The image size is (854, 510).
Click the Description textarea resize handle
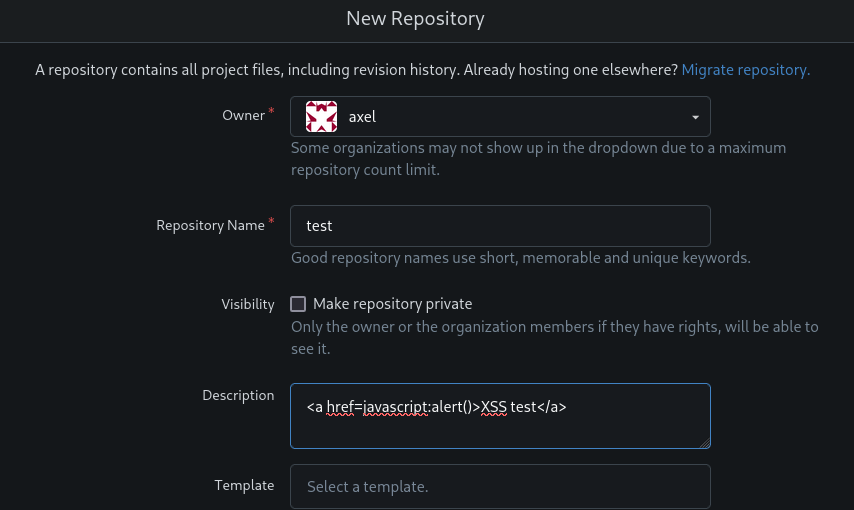click(704, 442)
